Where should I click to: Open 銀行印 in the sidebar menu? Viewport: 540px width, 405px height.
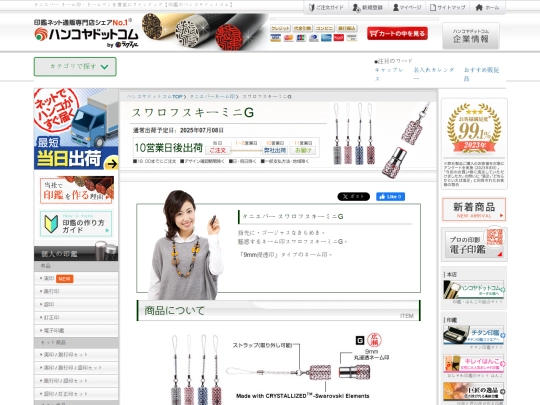pyautogui.click(x=76, y=292)
